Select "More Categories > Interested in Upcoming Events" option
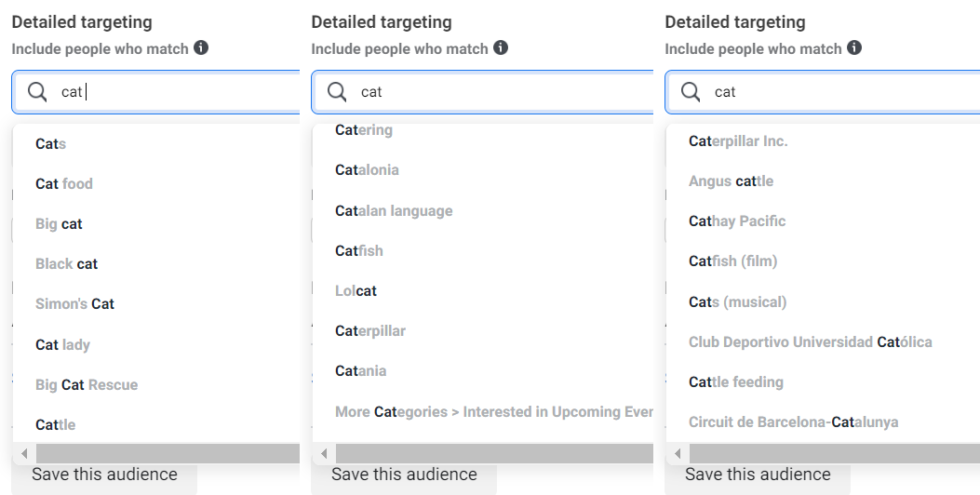The image size is (980, 495). pos(493,411)
